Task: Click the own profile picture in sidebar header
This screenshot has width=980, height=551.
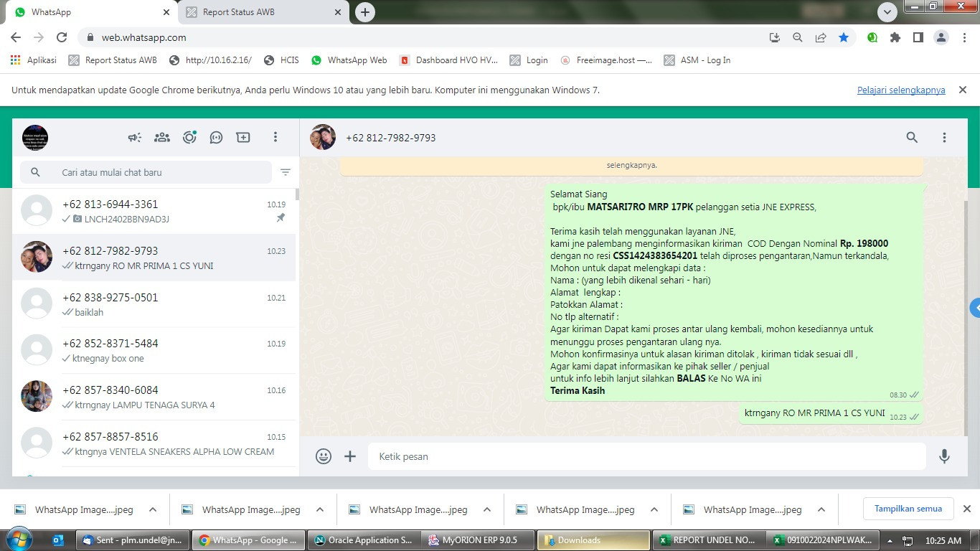Action: pos(35,137)
